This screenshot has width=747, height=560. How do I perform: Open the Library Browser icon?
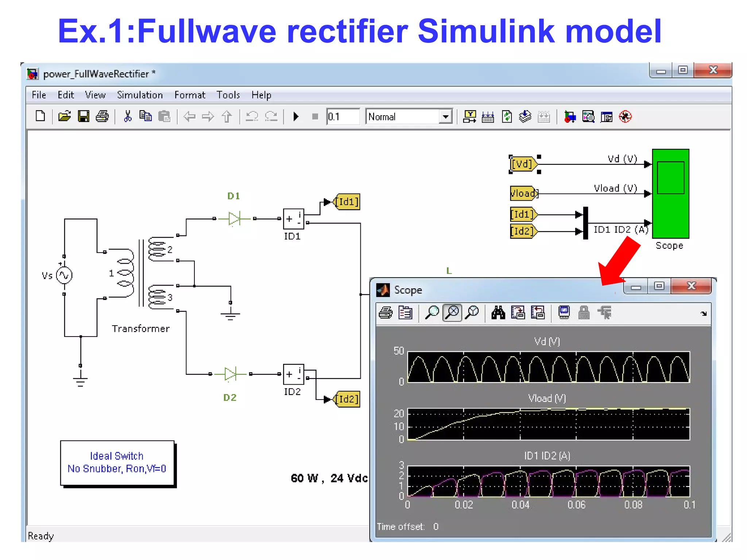[x=570, y=117]
